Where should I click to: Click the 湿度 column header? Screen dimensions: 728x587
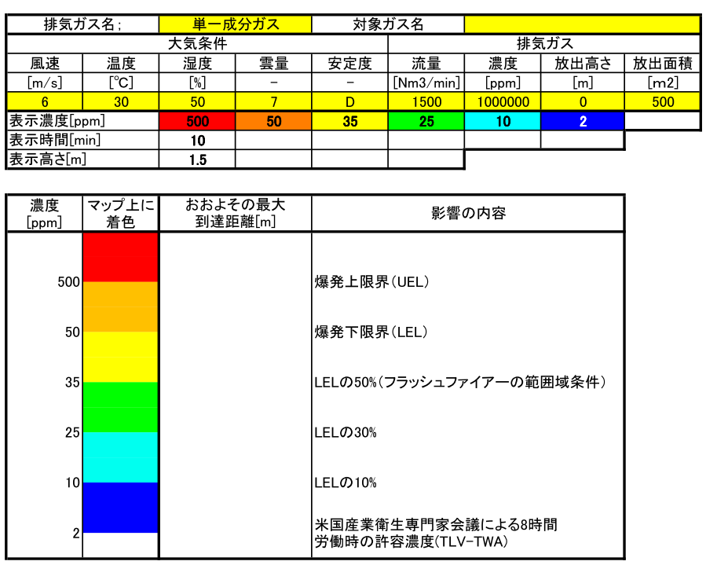point(197,63)
